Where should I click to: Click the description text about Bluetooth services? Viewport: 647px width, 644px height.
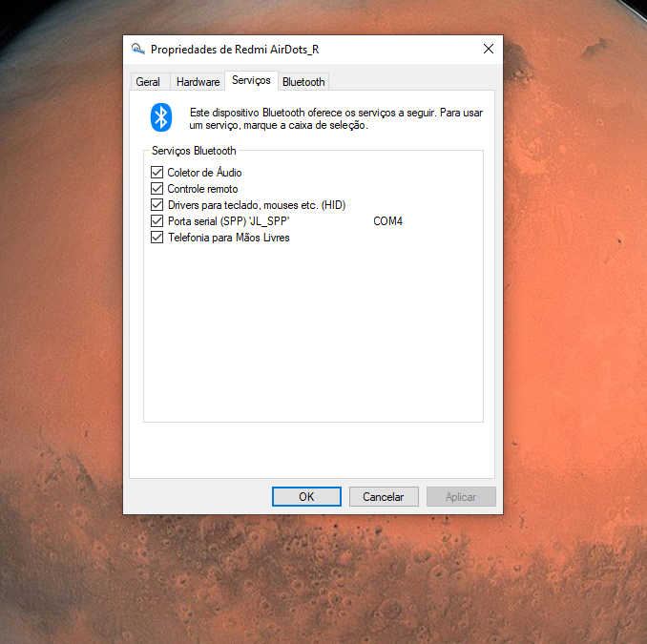[x=336, y=118]
